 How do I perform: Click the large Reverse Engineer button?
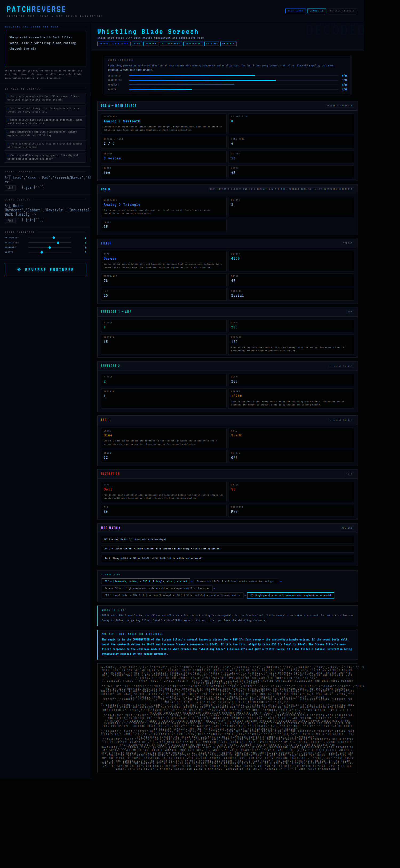[46, 270]
